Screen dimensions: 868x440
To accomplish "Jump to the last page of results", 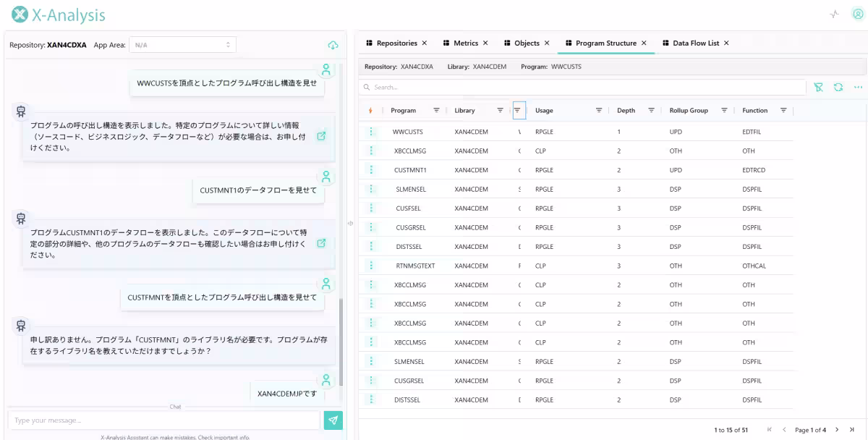I will tap(852, 430).
